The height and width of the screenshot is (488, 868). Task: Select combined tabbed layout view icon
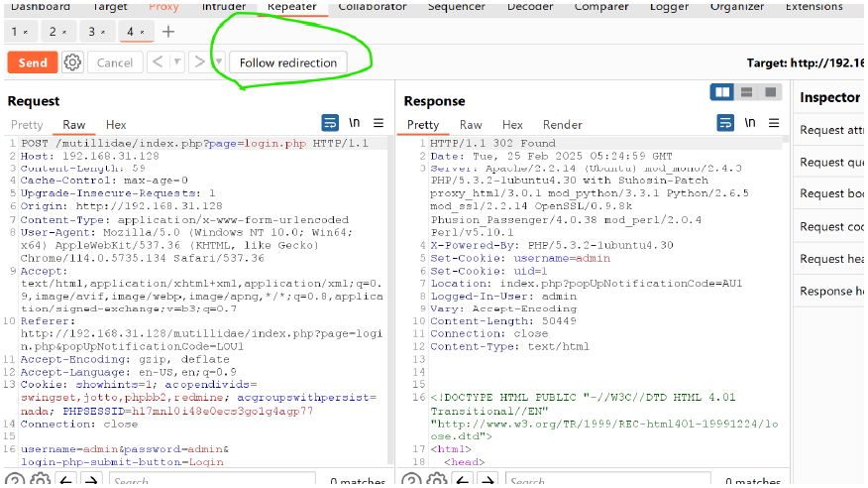(770, 92)
